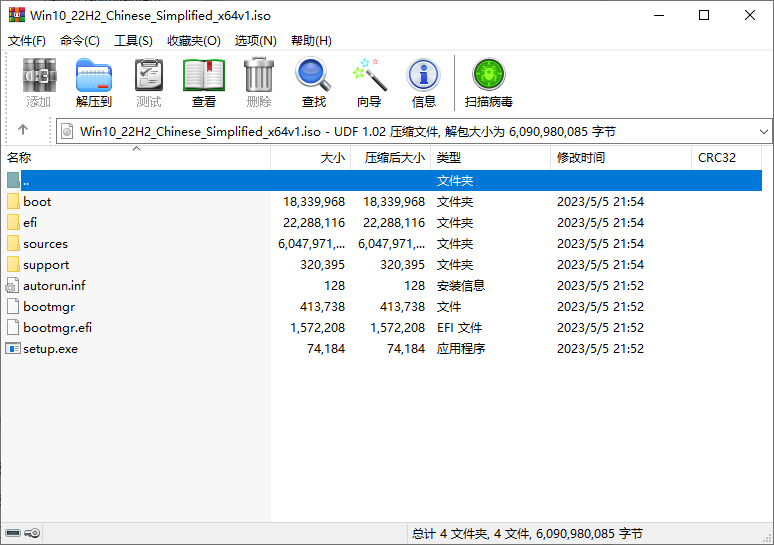Show archive 信息 (Info) icon
Screen dimensions: 774x545
(424, 75)
